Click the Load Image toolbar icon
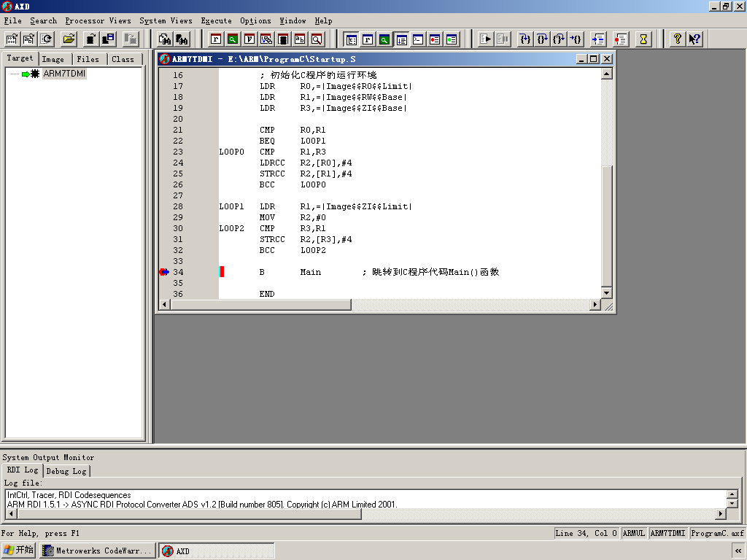This screenshot has height=560, width=747. tap(12, 39)
